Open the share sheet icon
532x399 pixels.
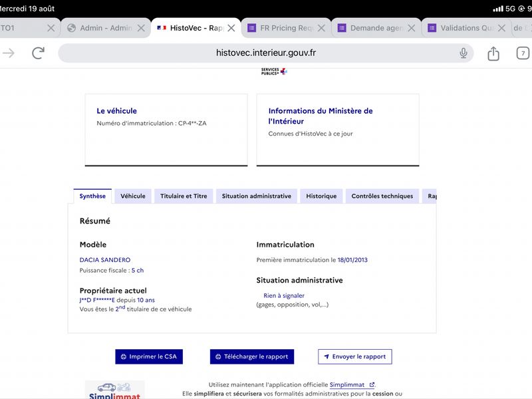point(493,53)
